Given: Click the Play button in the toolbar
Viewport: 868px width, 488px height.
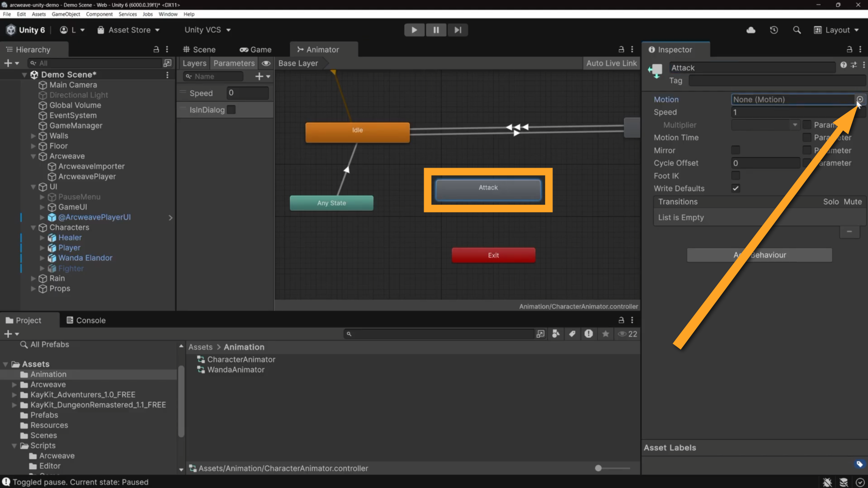Looking at the screenshot, I should click(414, 30).
